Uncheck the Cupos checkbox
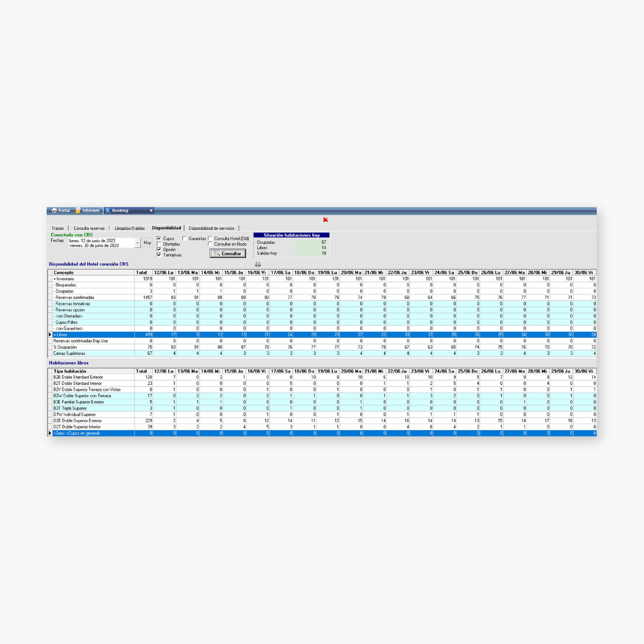Image resolution: width=644 pixels, height=644 pixels. (x=159, y=238)
